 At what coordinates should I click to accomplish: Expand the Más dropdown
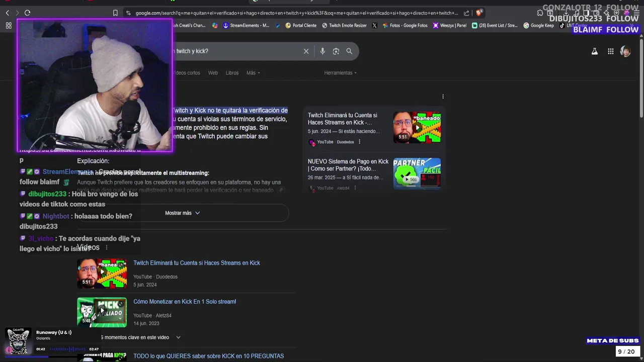click(x=253, y=73)
